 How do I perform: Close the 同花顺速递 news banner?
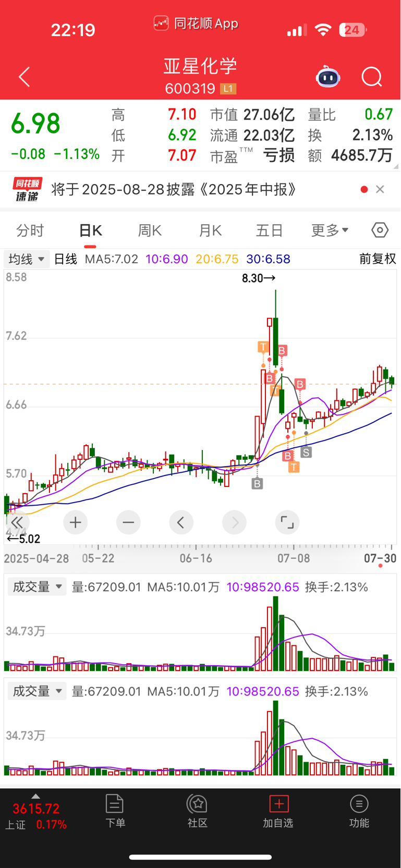380,189
